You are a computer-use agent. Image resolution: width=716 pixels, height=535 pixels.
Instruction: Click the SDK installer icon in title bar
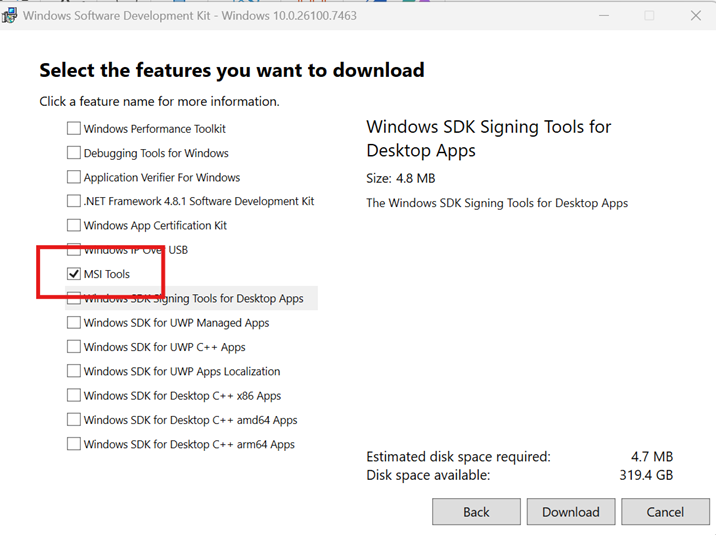9,16
